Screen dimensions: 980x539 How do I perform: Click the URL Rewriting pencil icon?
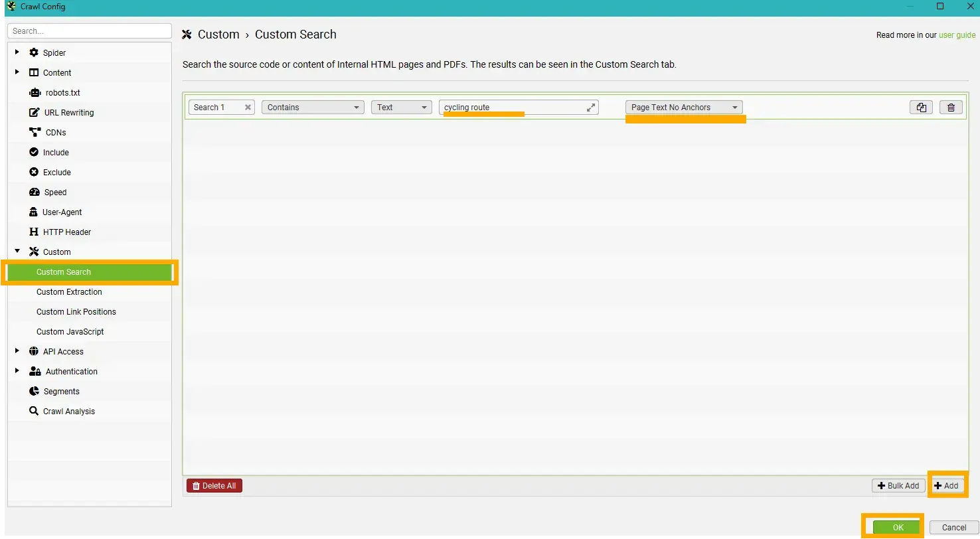point(33,112)
